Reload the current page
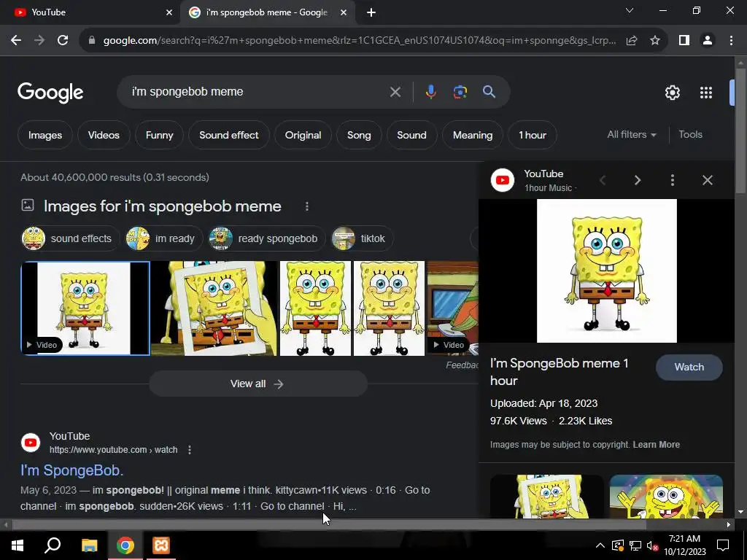 63,41
